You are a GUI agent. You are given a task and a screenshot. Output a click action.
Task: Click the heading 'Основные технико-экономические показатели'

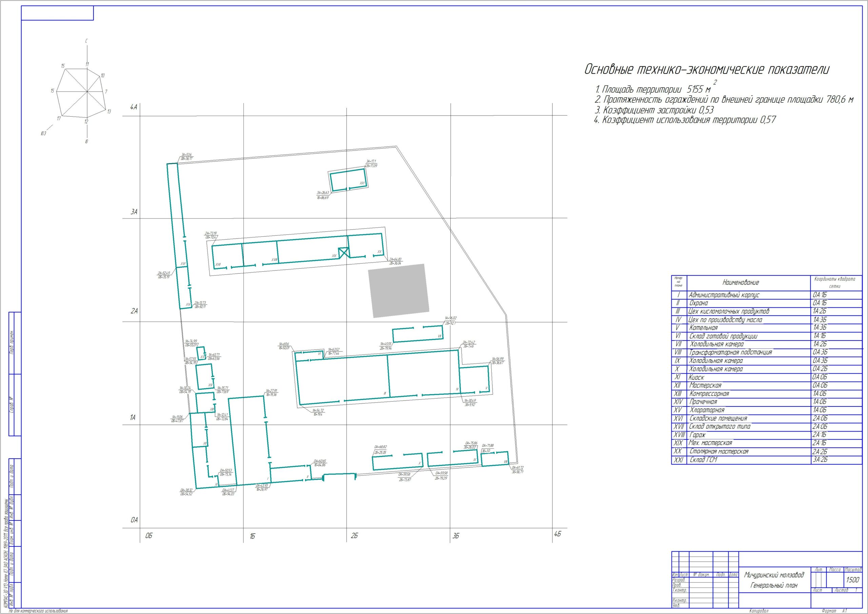tap(707, 70)
